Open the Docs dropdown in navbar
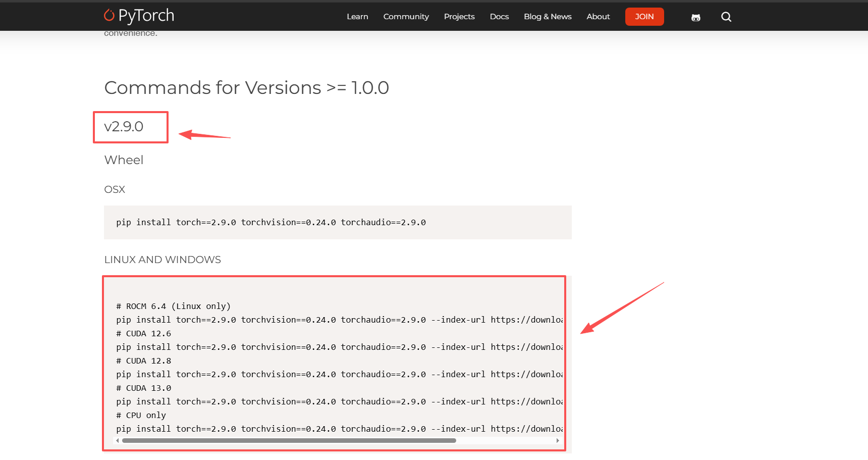868x460 pixels. [x=499, y=17]
